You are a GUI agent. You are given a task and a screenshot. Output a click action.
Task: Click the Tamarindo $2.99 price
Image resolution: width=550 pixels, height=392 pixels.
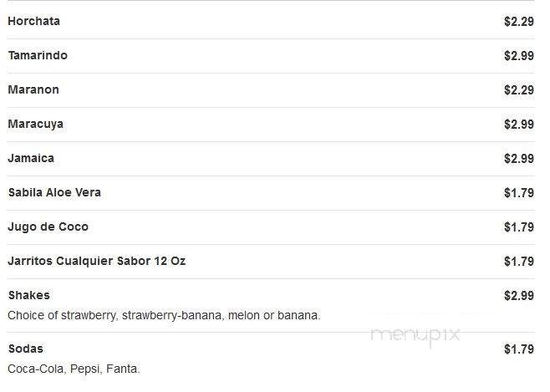coord(519,56)
